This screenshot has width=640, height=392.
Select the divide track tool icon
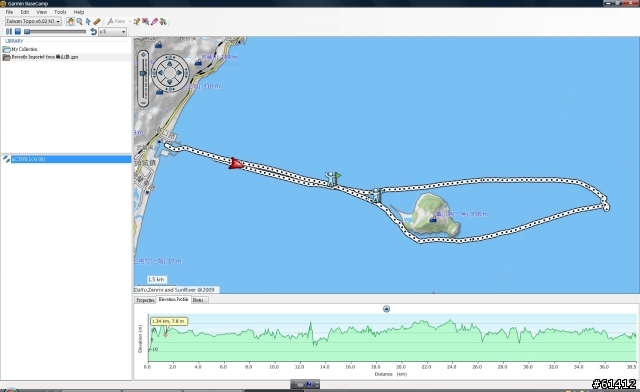163,21
